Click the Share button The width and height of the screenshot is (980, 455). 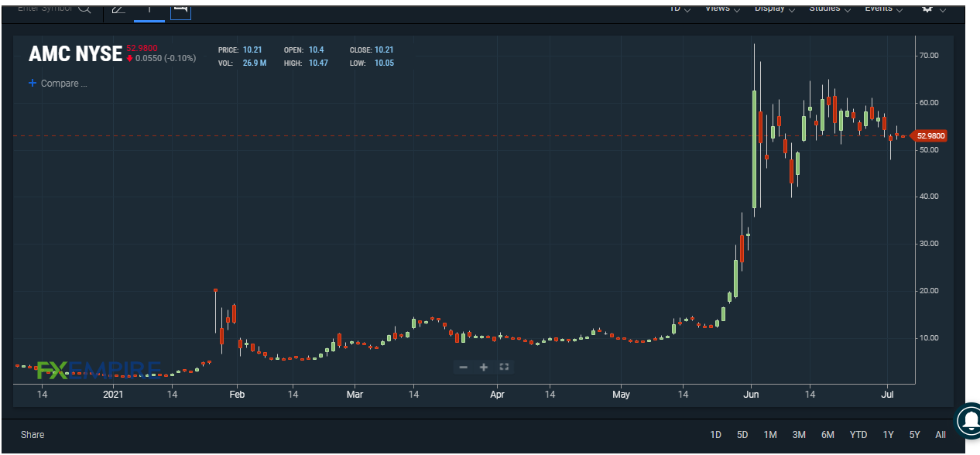[33, 435]
